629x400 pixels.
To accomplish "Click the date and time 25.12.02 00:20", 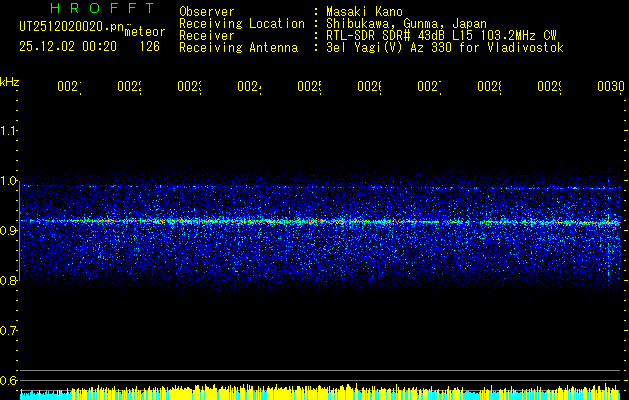I will coord(68,47).
